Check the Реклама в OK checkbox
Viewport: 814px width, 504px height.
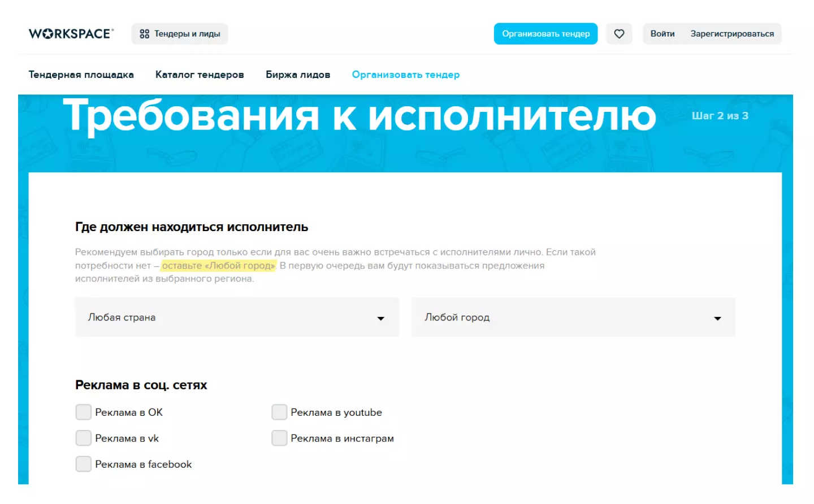tap(84, 412)
